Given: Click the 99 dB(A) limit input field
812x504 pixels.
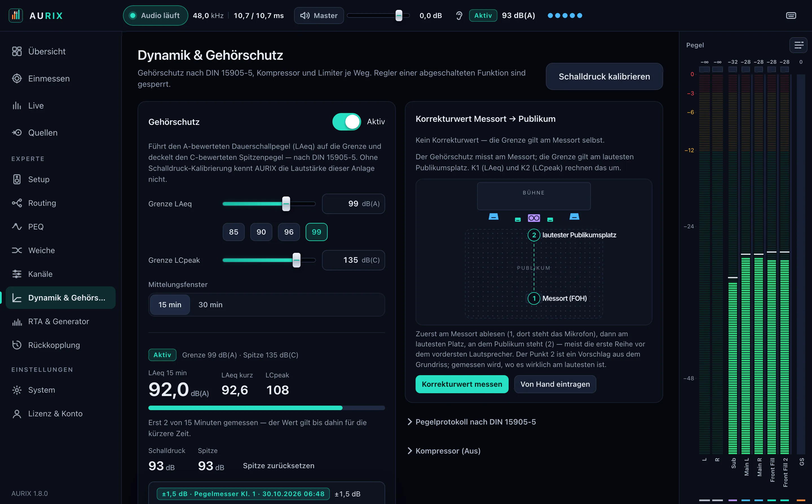Looking at the screenshot, I should [353, 204].
